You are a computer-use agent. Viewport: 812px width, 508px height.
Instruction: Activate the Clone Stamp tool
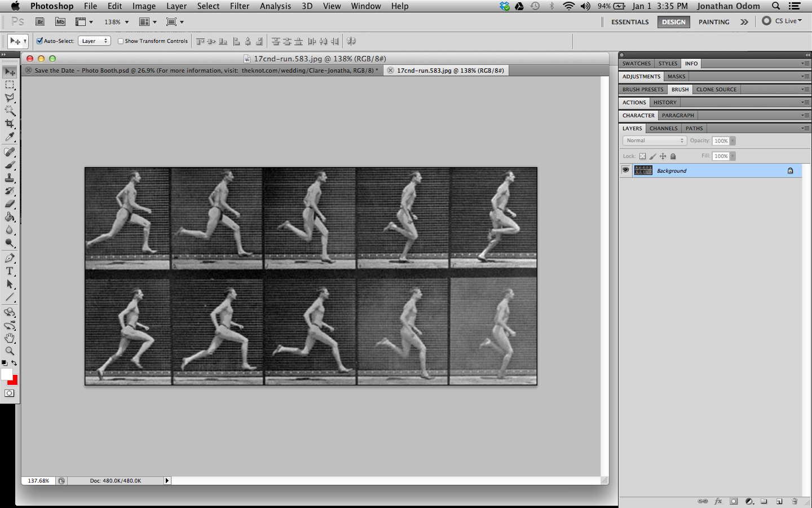(x=10, y=178)
